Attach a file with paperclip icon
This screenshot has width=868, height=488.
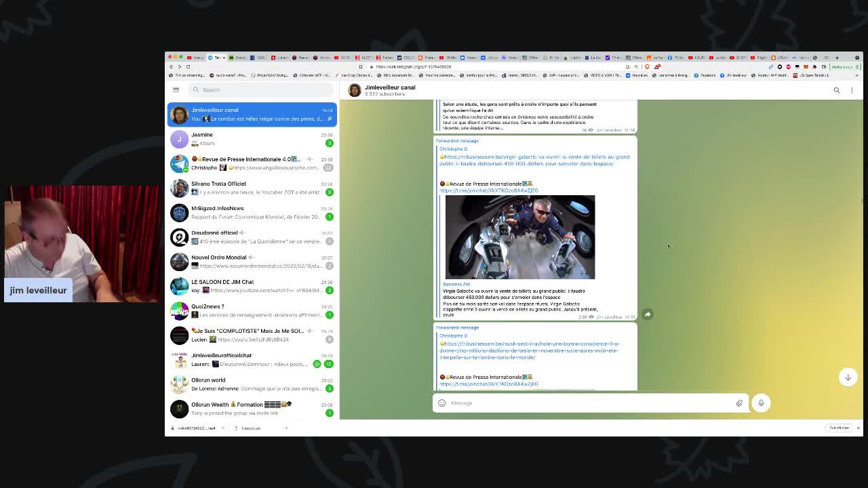click(x=739, y=403)
